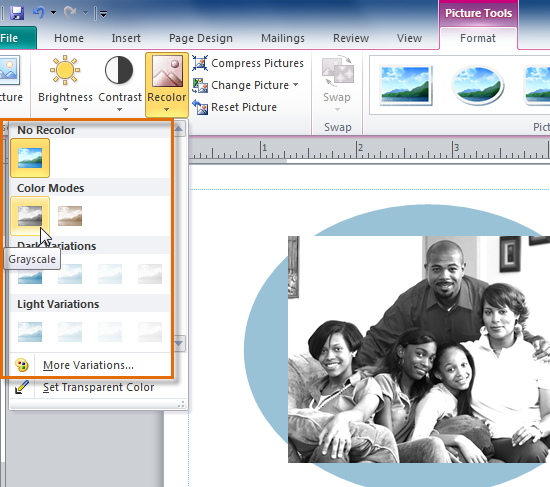Click the Set Transparent Color option
The width and height of the screenshot is (550, 487).
pos(99,387)
